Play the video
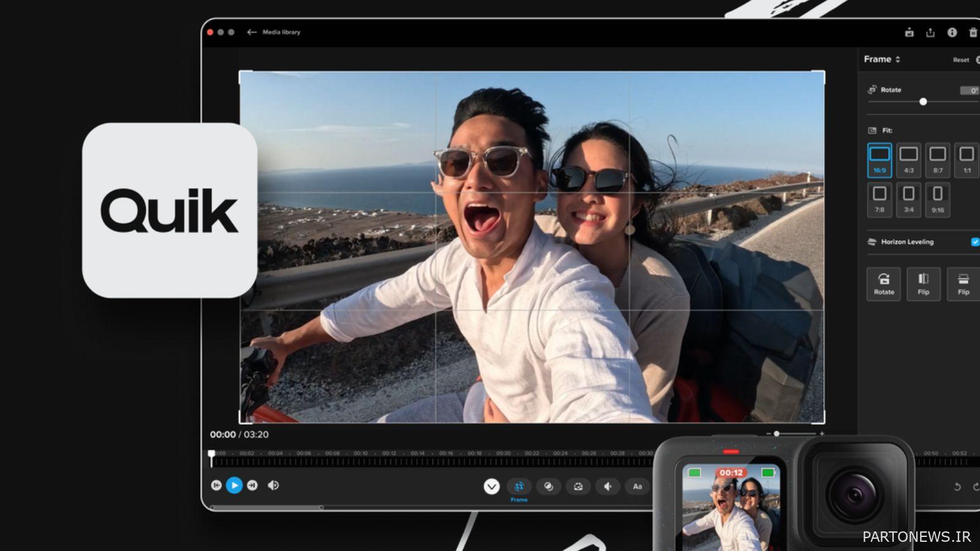The image size is (980, 551). click(234, 485)
